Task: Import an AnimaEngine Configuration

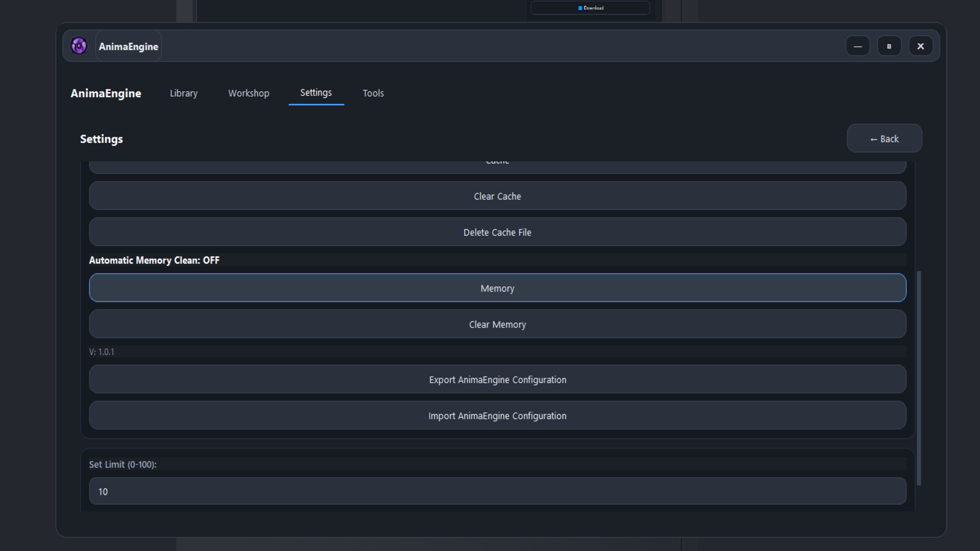Action: coord(497,416)
